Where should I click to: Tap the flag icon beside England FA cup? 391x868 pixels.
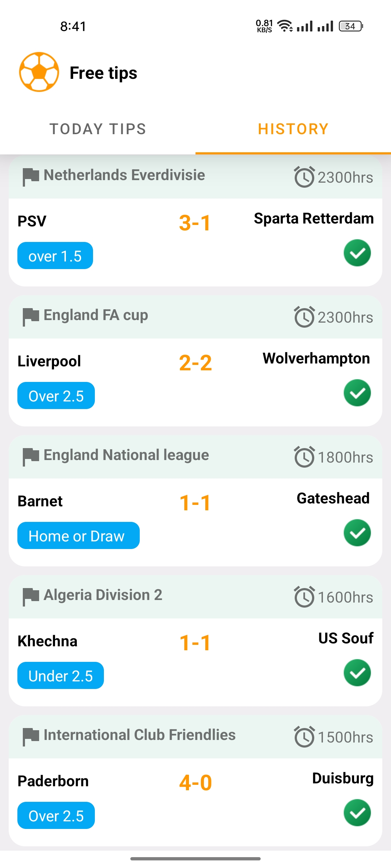(31, 316)
